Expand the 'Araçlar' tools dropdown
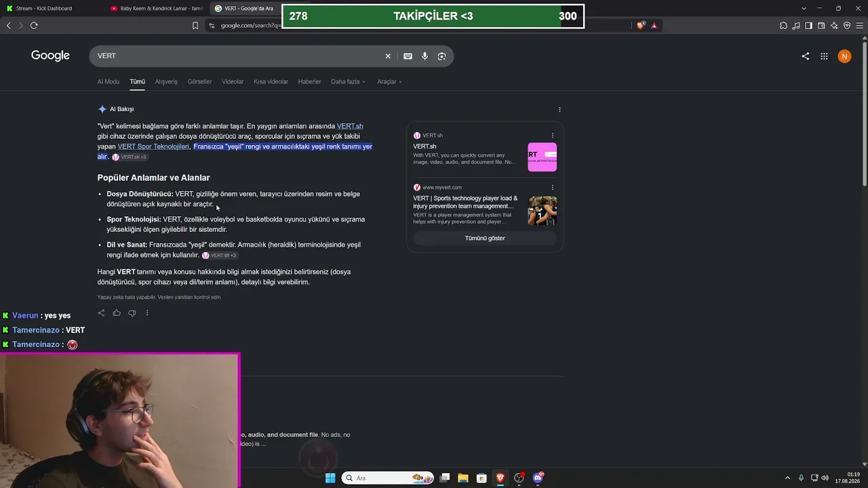This screenshot has width=868, height=488. (389, 82)
